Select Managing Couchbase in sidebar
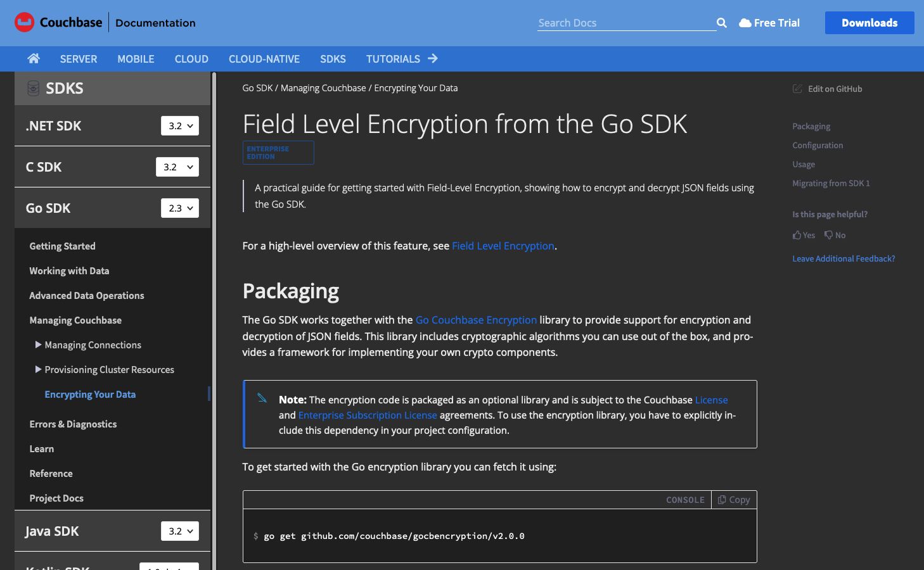 75,320
